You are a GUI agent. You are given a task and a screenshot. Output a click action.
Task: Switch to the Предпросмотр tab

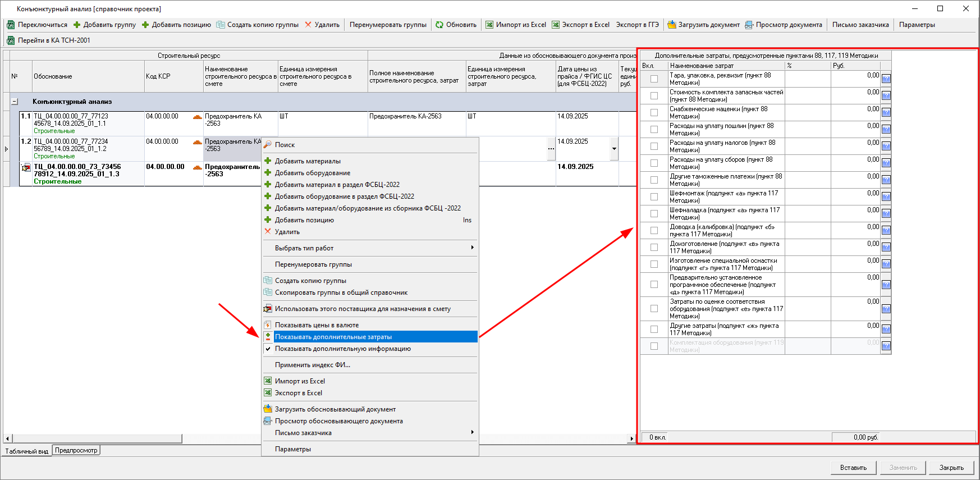(x=76, y=450)
